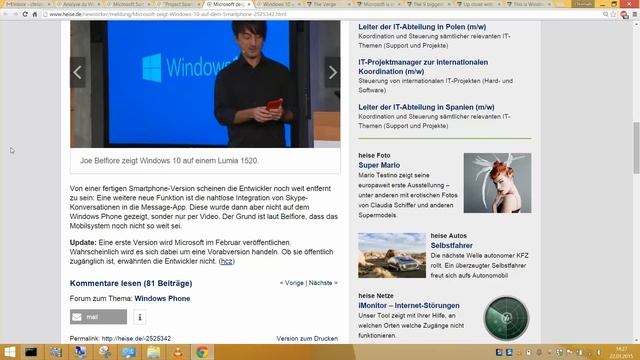This screenshot has height=360, width=640.
Task: Click the author link '(hcz)'
Action: coord(227,261)
